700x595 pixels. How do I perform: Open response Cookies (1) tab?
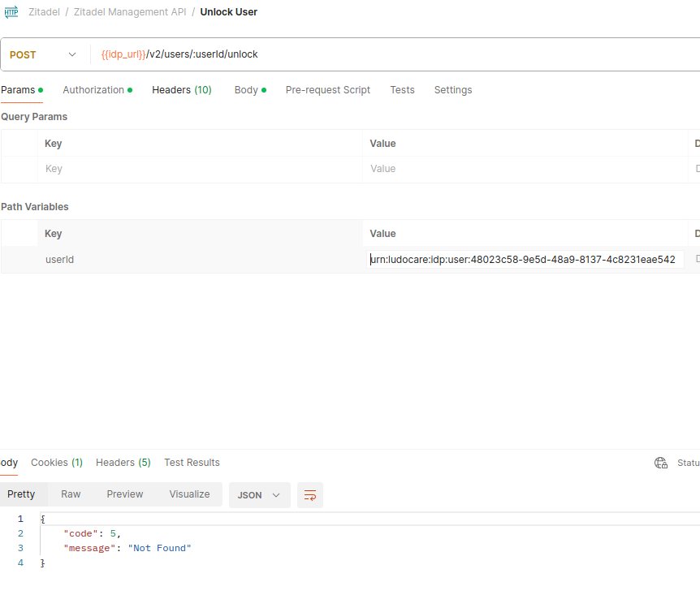[57, 463]
